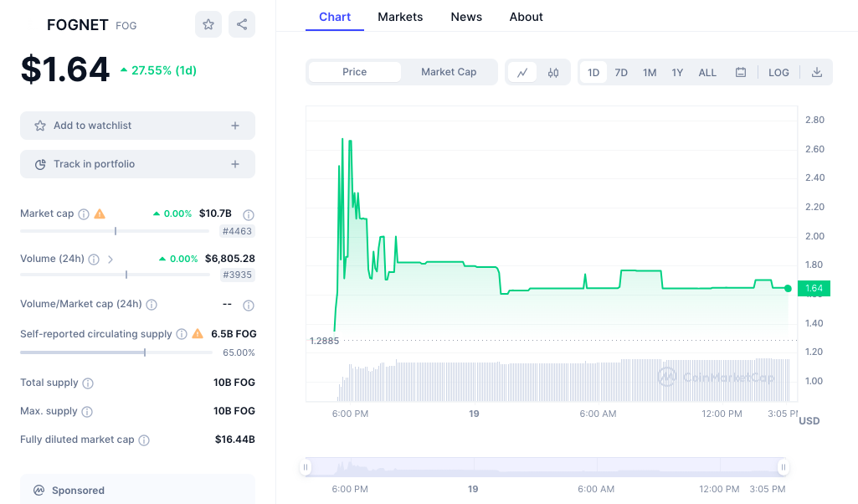Open the News tab
This screenshot has height=504, width=858.
tap(466, 17)
